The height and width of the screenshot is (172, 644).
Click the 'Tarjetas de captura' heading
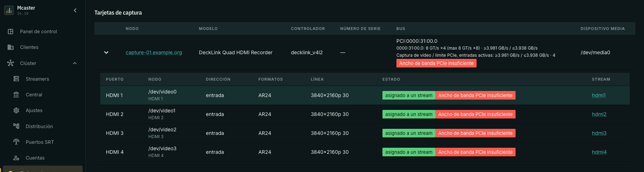click(x=118, y=12)
